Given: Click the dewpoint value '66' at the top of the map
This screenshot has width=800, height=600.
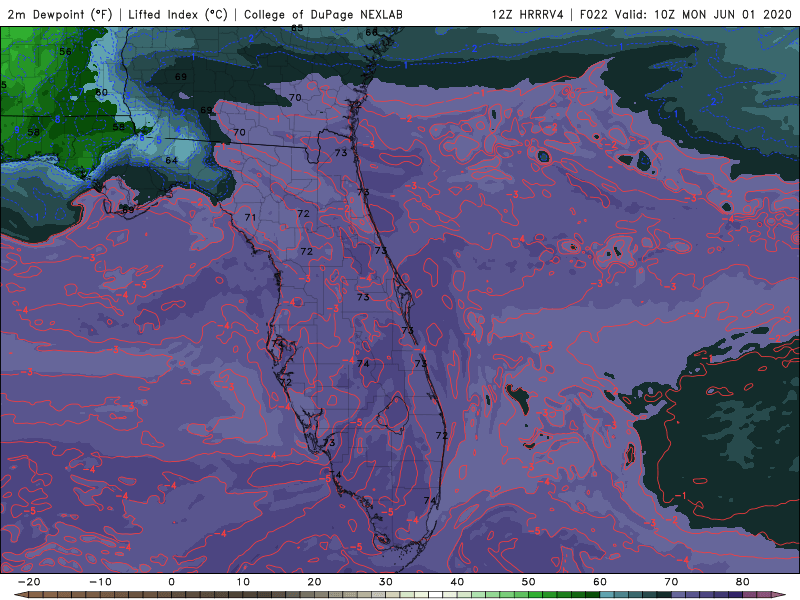Looking at the screenshot, I should point(371,32).
